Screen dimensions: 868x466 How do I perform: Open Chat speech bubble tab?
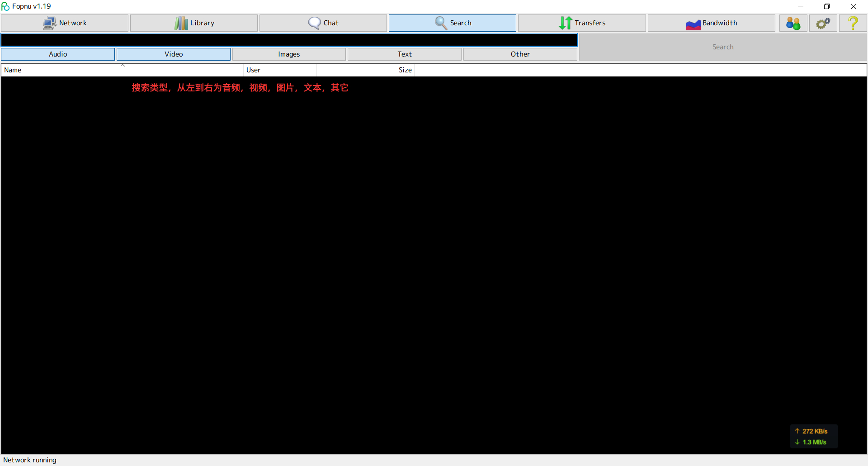323,23
